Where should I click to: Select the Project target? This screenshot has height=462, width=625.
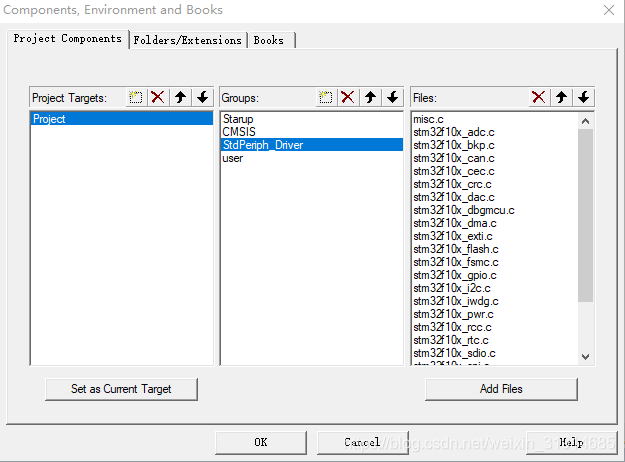pos(122,119)
